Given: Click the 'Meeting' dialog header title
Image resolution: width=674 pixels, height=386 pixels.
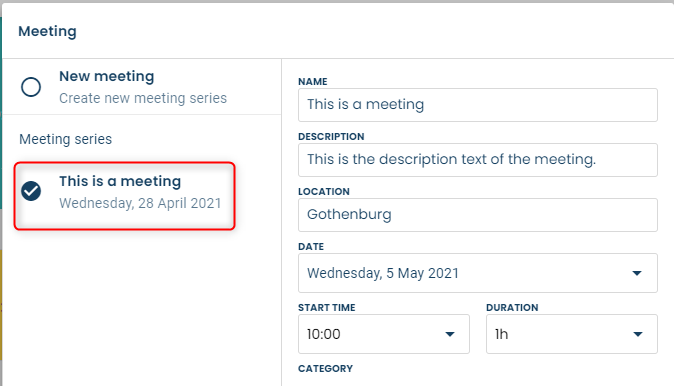Looking at the screenshot, I should (x=47, y=31).
